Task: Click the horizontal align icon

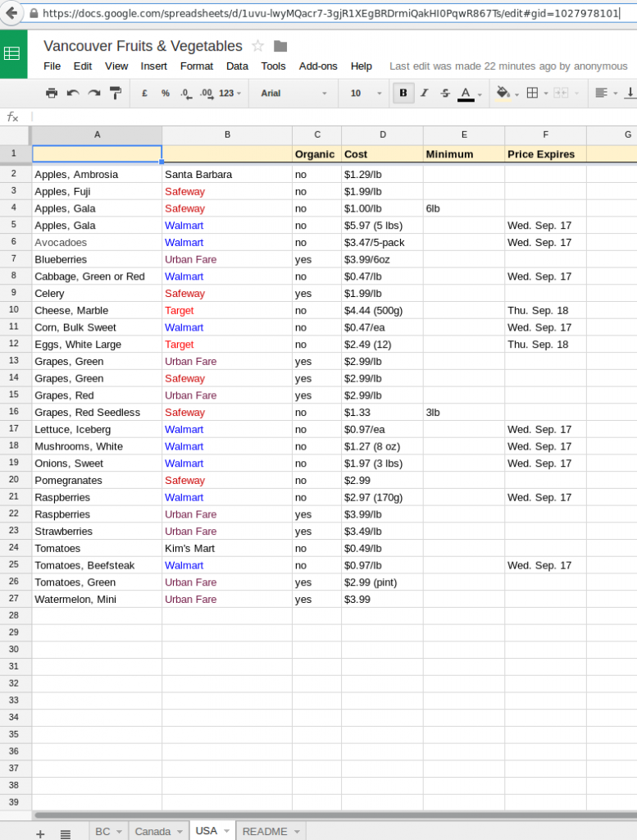Action: (x=601, y=94)
